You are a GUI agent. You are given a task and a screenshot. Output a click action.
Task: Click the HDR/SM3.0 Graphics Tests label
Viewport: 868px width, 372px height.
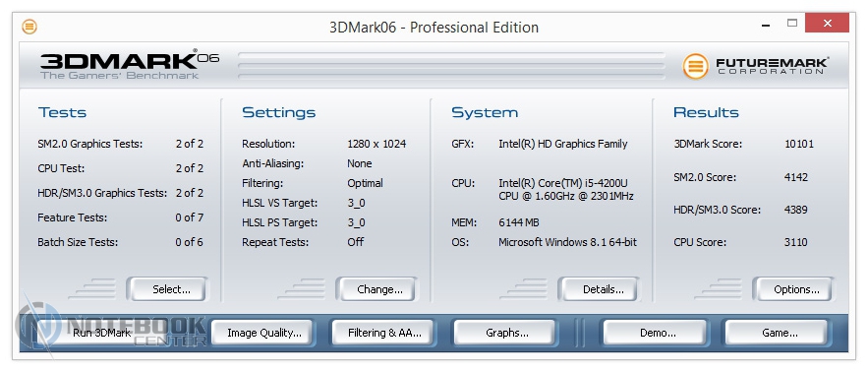pos(102,193)
